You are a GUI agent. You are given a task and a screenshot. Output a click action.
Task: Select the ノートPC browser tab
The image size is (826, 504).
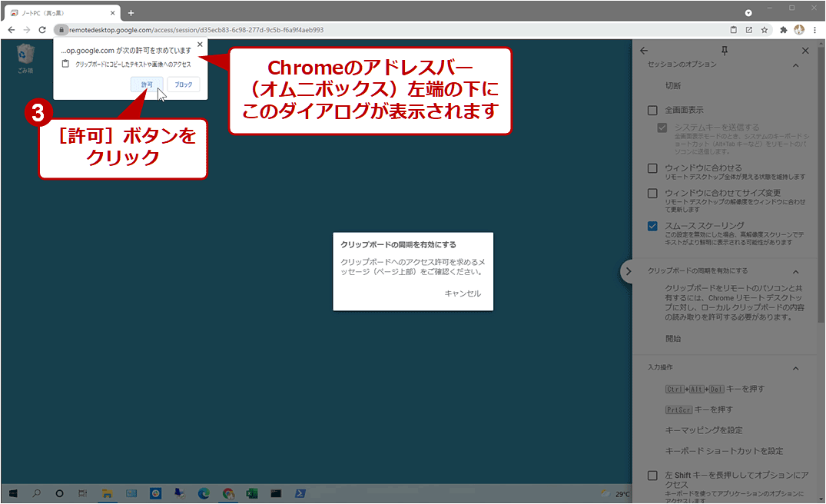coord(61,12)
